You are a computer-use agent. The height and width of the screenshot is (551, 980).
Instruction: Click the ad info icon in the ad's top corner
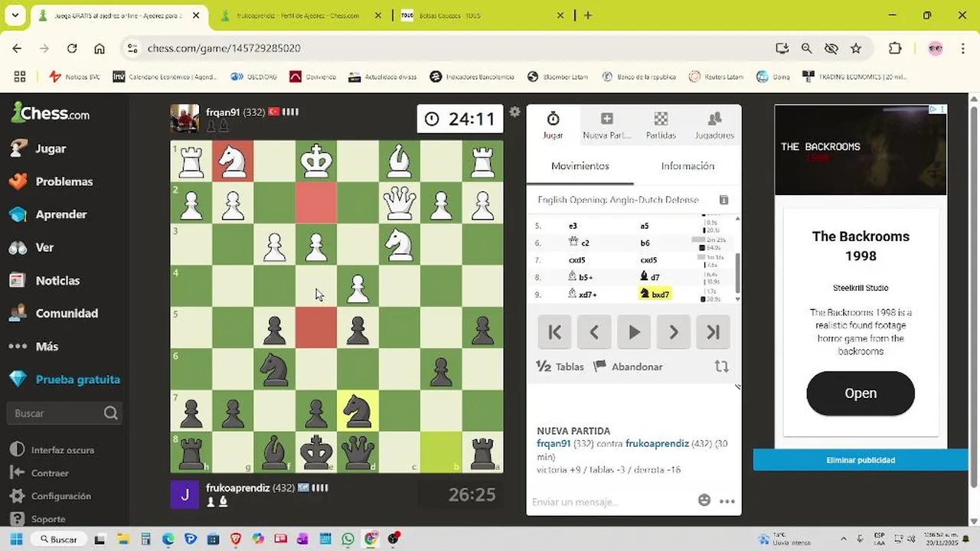point(934,109)
